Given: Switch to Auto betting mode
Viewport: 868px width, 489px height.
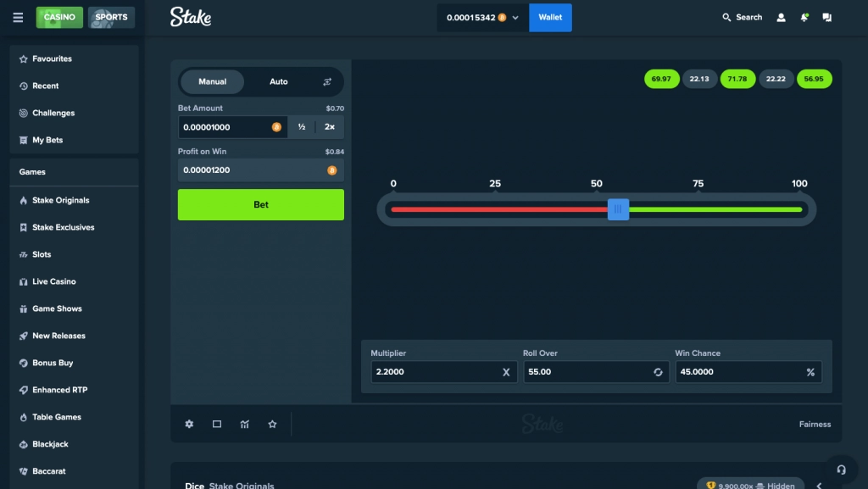Looking at the screenshot, I should coord(278,81).
